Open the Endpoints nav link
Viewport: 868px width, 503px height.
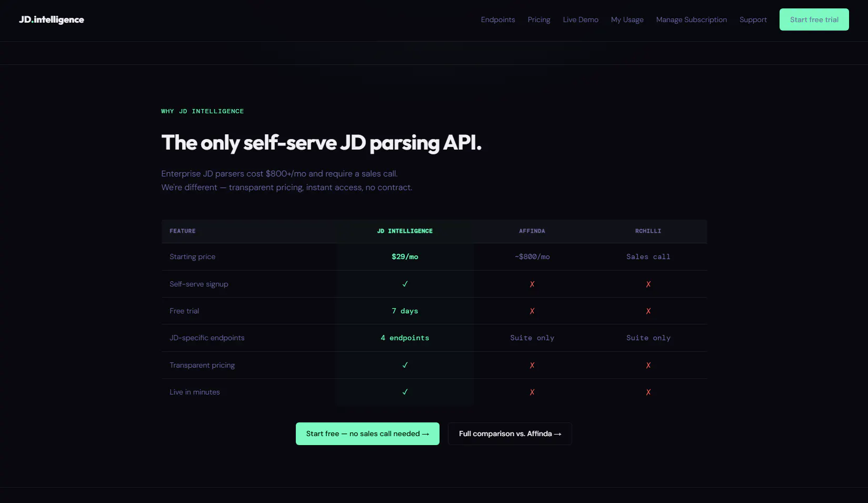click(x=498, y=20)
